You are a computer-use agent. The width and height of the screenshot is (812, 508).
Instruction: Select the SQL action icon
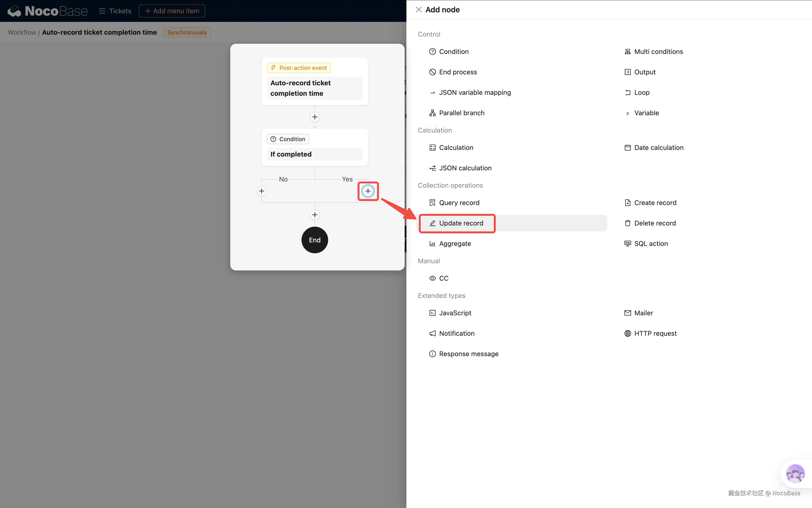(x=627, y=244)
